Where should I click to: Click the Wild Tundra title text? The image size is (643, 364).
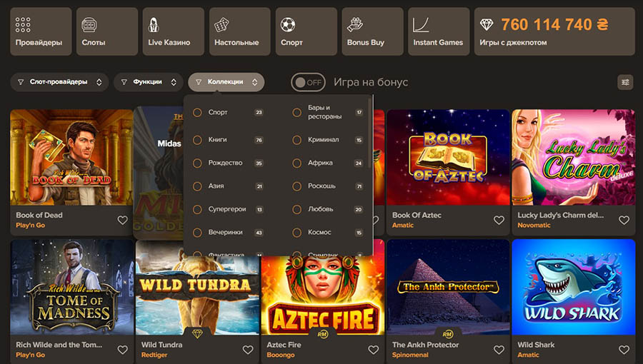coord(161,345)
